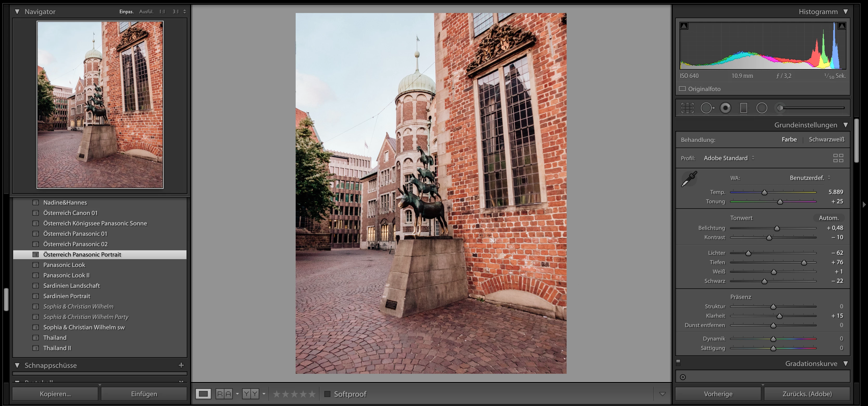Click the Zurücks. (Adobe) button
The image size is (868, 406).
(x=807, y=394)
